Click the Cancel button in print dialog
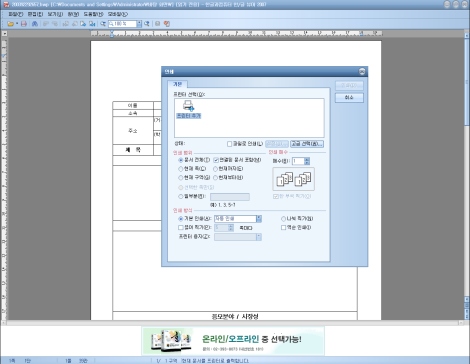Screen dimensions: 470x364 click(349, 98)
